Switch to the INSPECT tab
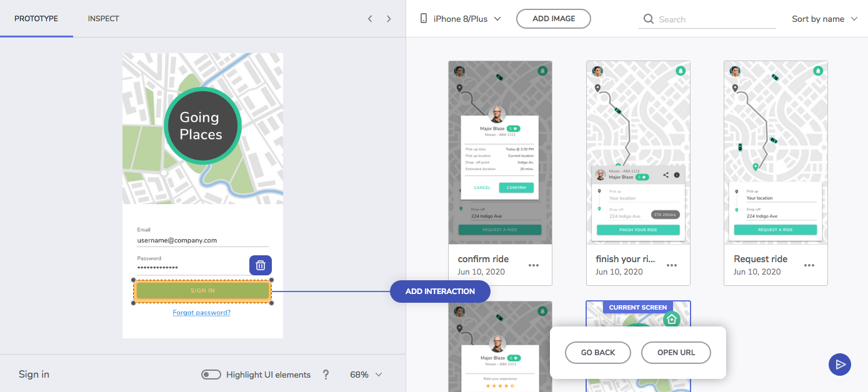This screenshot has width=868, height=392. pyautogui.click(x=103, y=19)
